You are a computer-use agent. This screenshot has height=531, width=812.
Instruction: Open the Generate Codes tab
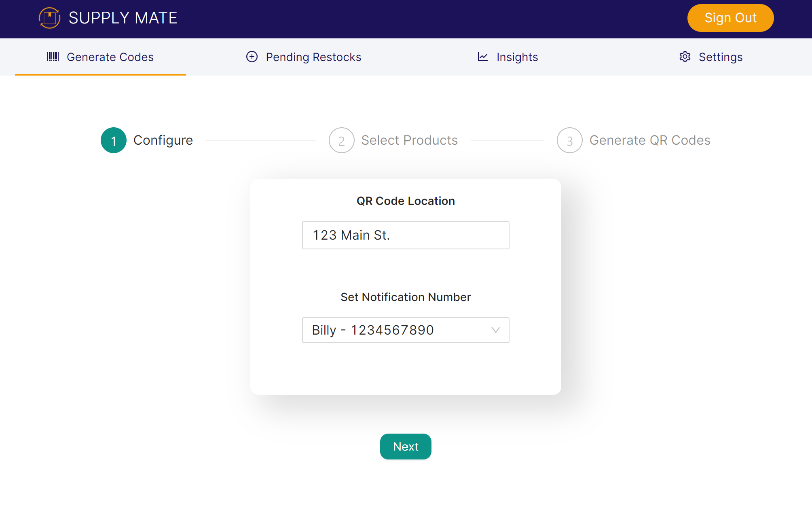click(x=100, y=57)
